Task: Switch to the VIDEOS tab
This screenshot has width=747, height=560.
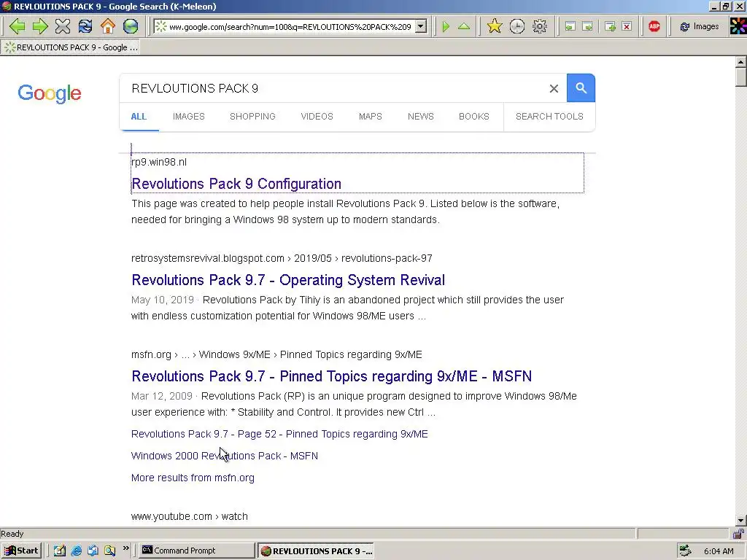Action: [x=317, y=117]
